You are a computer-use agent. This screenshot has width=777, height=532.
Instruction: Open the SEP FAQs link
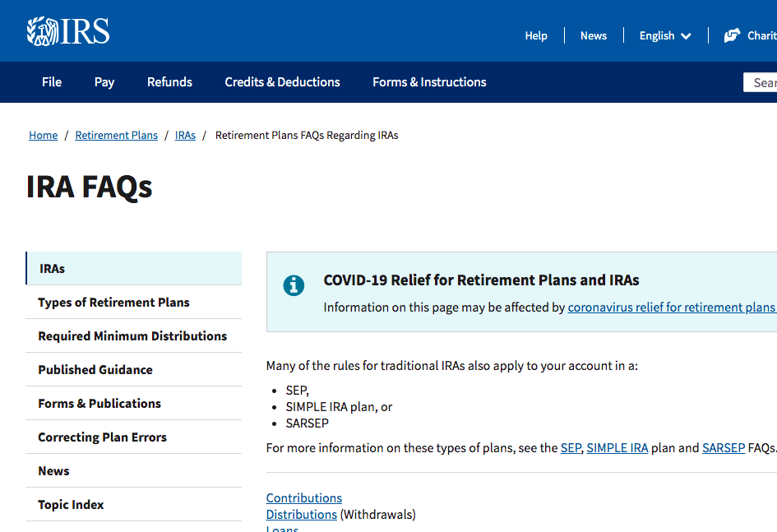(x=571, y=448)
